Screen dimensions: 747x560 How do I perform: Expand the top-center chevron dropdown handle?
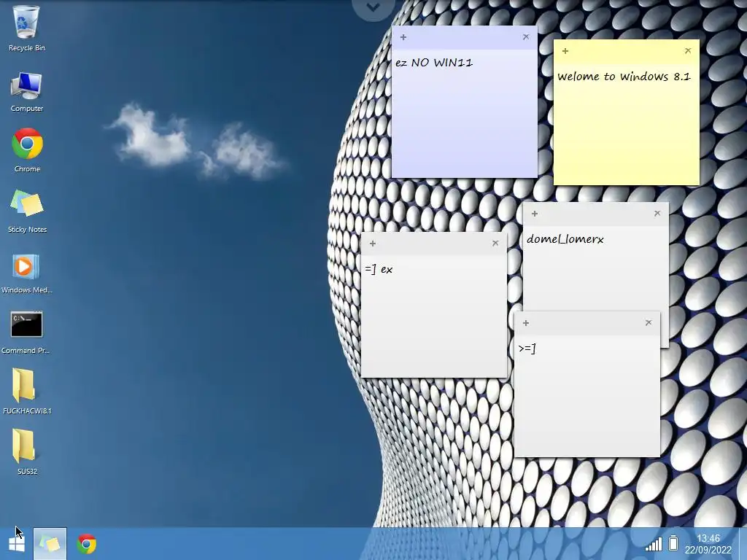pos(373,7)
